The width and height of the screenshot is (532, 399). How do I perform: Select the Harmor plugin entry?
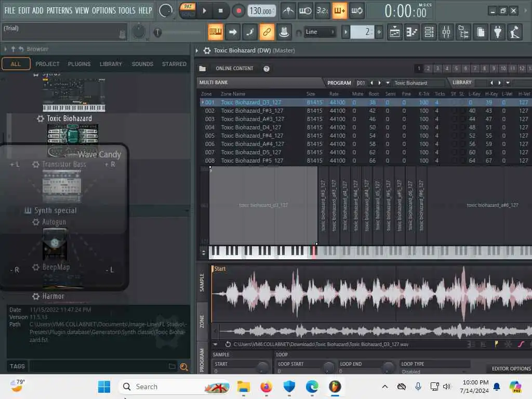53,296
